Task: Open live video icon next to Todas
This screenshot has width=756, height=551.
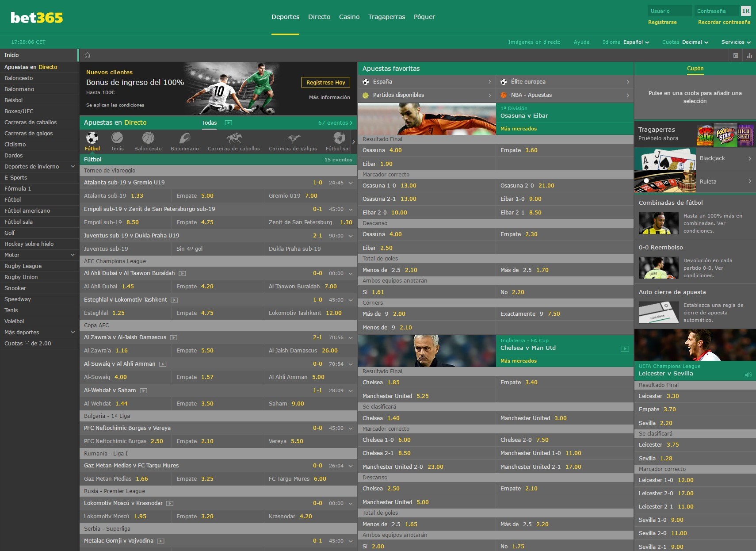Action: (228, 123)
